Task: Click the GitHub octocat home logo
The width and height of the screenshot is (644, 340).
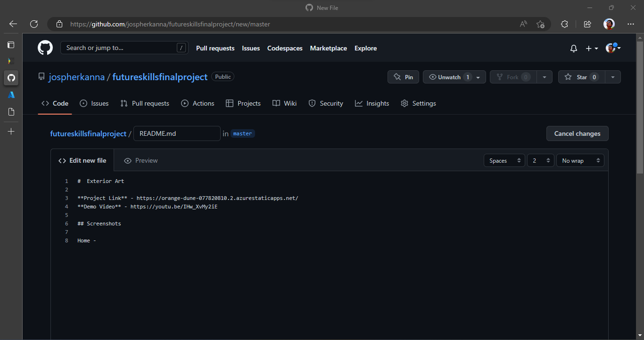Action: pyautogui.click(x=45, y=48)
